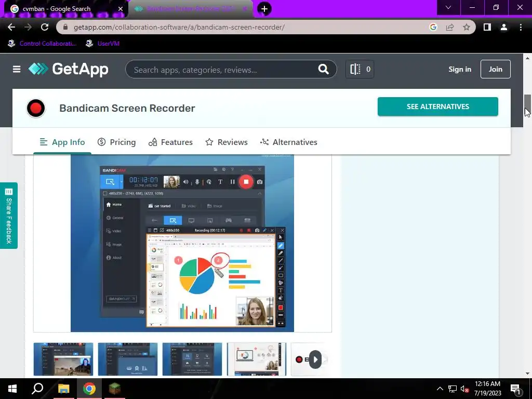Open the compare apps counter button
The image size is (532, 399).
360,69
